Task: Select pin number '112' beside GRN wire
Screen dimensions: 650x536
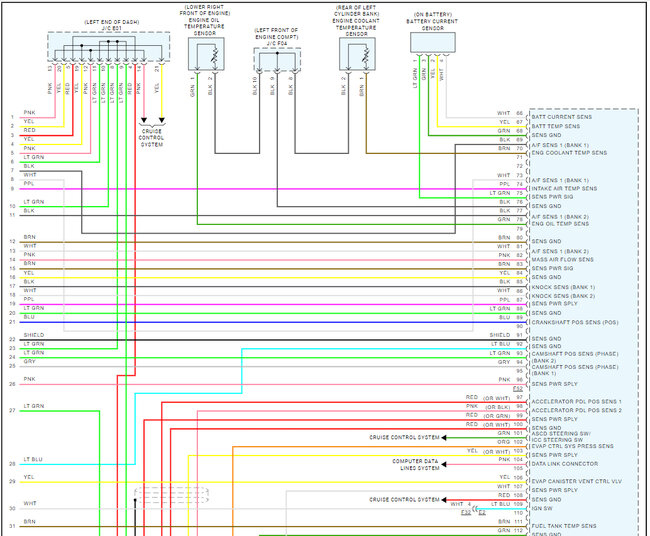Action: coord(518,531)
